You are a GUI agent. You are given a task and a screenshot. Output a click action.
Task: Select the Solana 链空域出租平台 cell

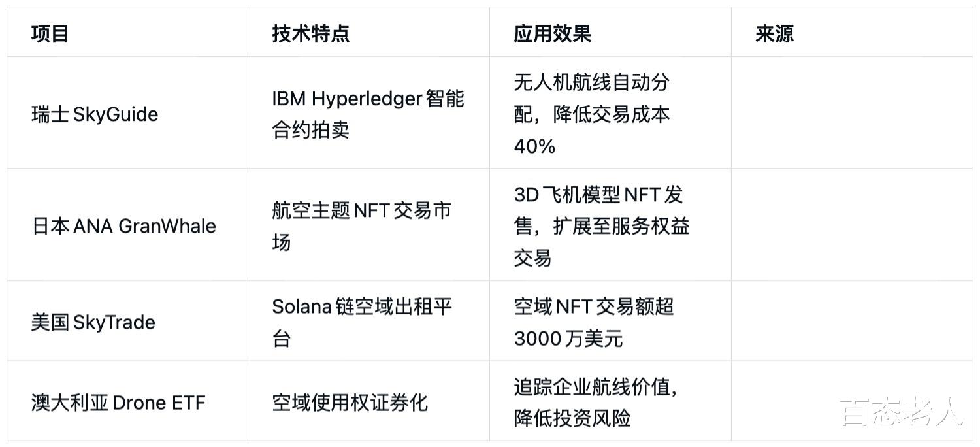[x=362, y=322]
